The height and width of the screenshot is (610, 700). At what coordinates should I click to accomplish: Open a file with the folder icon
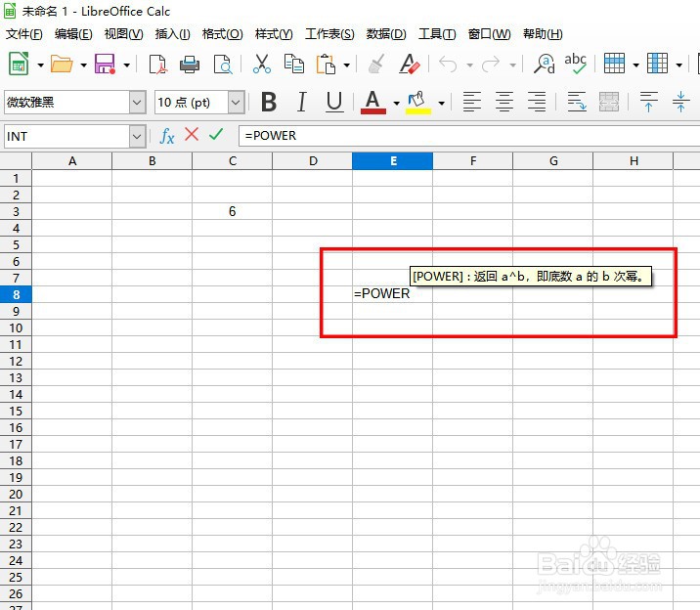tap(62, 65)
